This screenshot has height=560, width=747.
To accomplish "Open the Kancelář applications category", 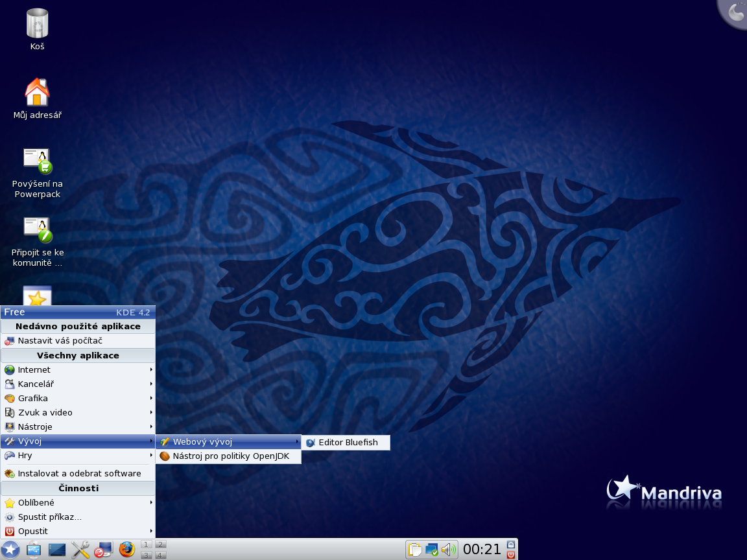I will 78,384.
